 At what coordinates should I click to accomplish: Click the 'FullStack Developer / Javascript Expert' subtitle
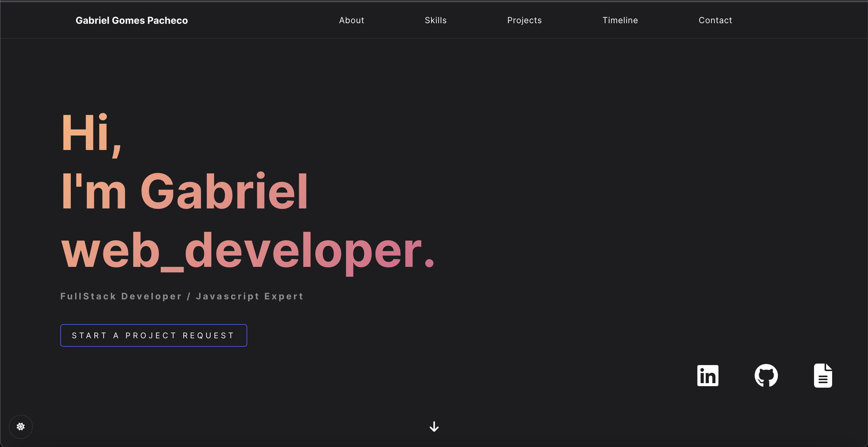click(x=182, y=296)
